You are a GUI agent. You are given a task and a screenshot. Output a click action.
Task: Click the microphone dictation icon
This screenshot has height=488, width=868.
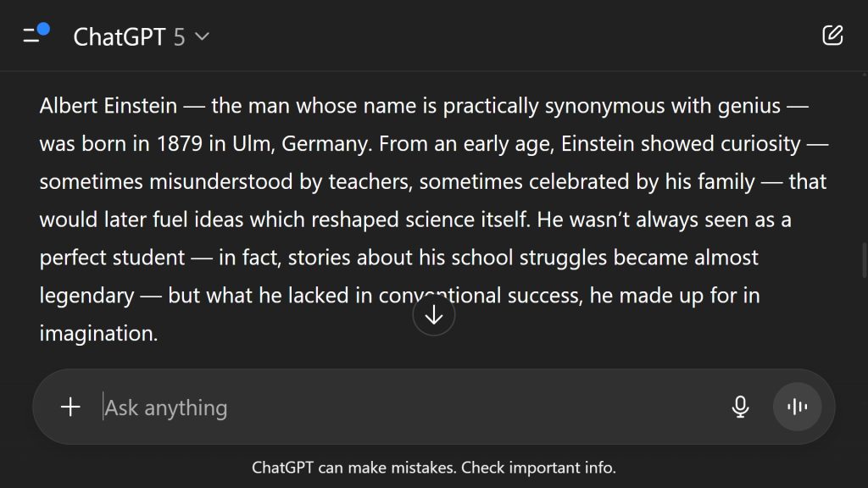[x=740, y=408]
